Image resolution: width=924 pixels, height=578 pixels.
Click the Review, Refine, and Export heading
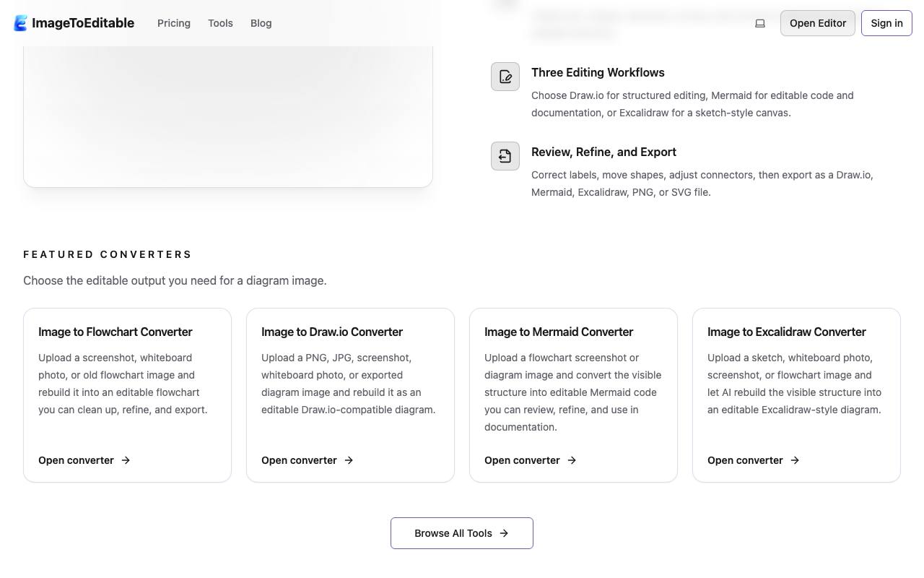pyautogui.click(x=603, y=152)
